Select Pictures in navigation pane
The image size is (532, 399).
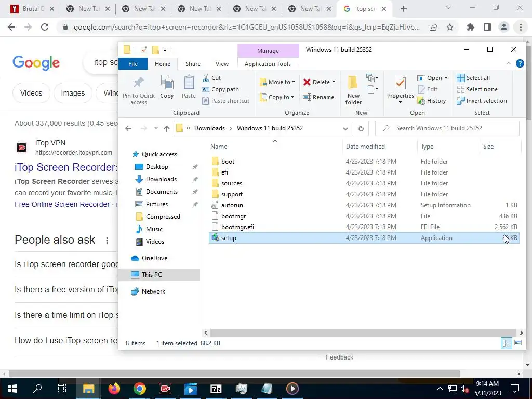point(156,204)
